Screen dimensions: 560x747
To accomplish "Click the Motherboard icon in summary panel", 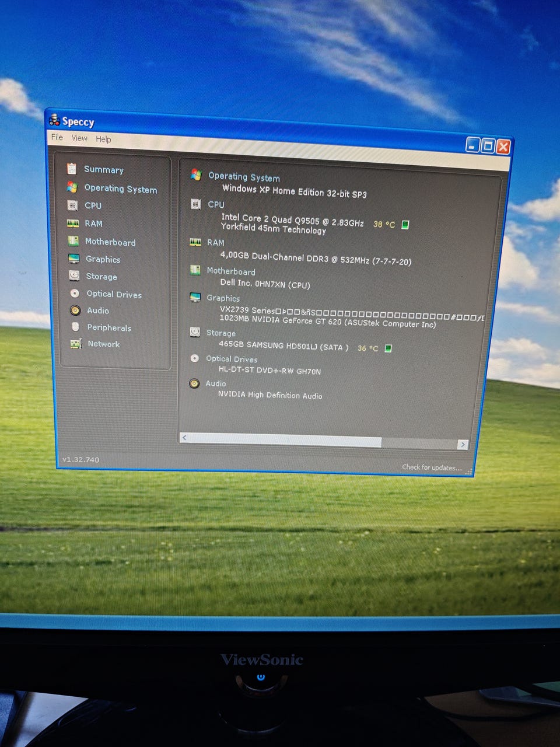I will coord(195,270).
